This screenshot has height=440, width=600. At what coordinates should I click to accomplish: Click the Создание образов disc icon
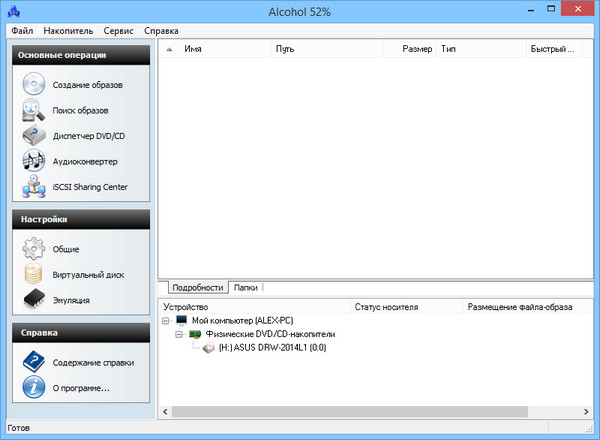34,84
